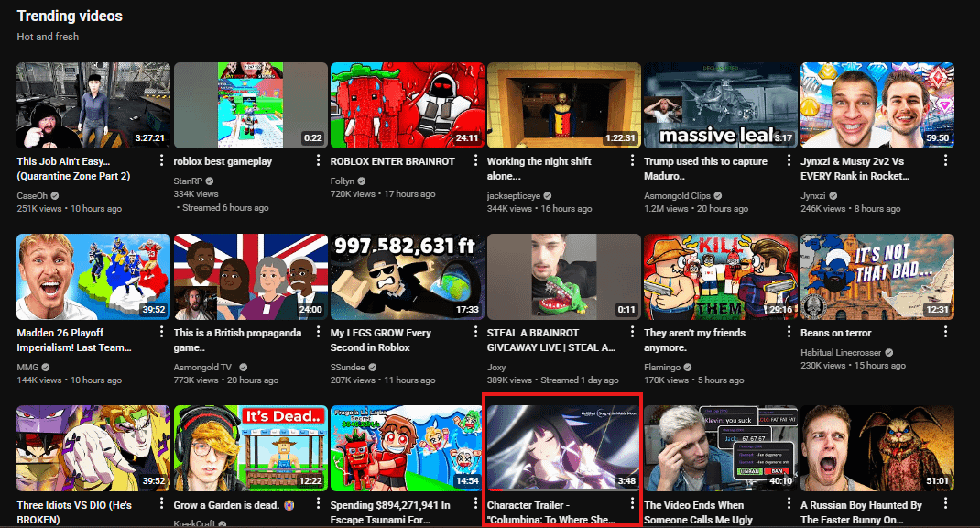The width and height of the screenshot is (980, 528).
Task: Open more options for They aren't my friends
Action: point(789,332)
